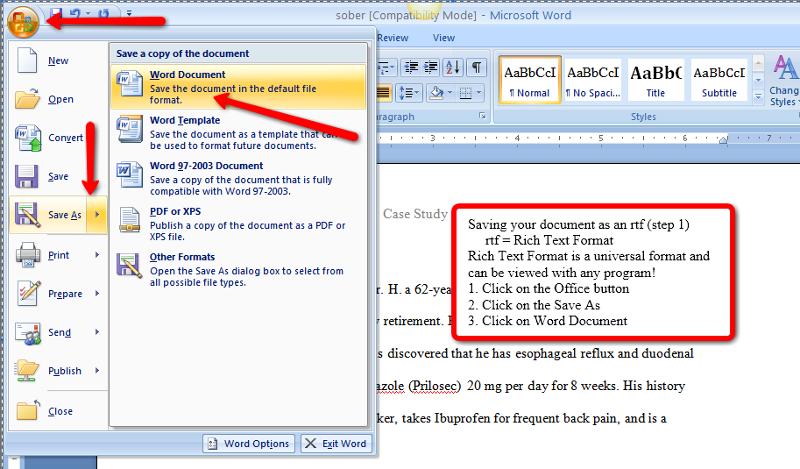Select Word 97-2003 Document save option
This screenshot has width=800, height=469.
pyautogui.click(x=238, y=178)
